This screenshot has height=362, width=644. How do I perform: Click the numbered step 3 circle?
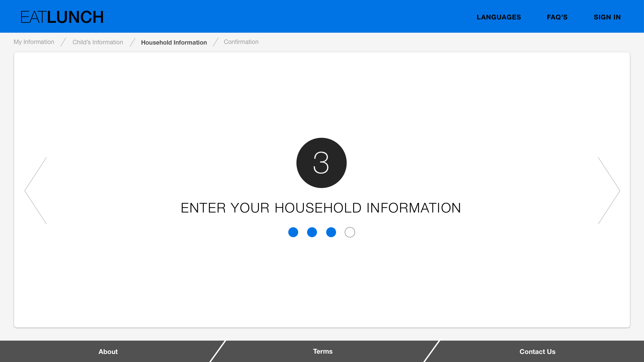321,163
